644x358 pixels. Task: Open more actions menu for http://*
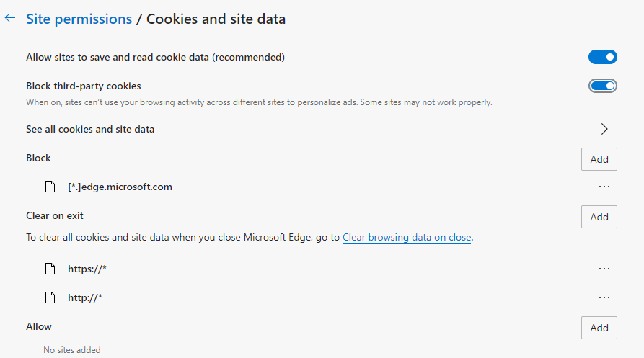[604, 297]
